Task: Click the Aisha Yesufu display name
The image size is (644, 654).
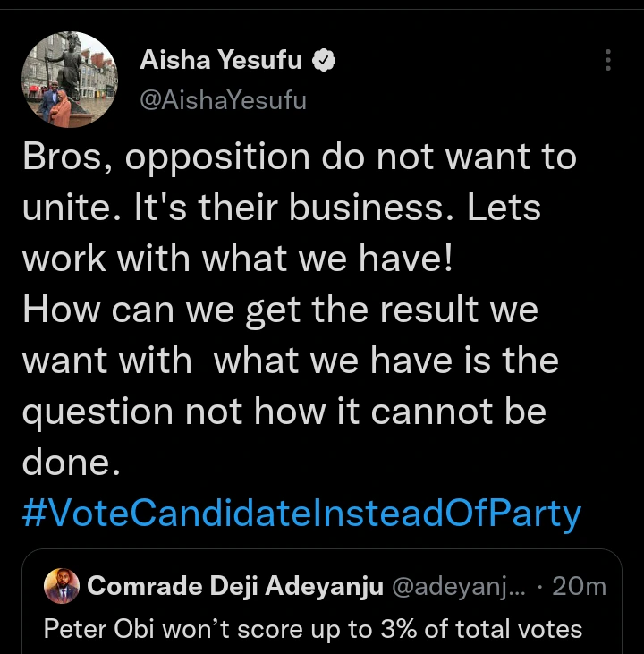Action: [x=222, y=61]
